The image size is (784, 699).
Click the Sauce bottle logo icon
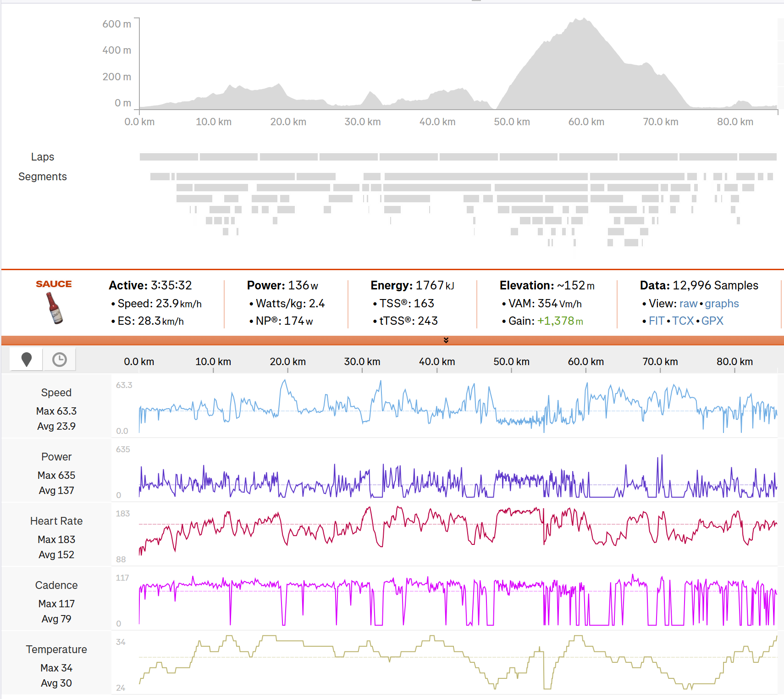(54, 308)
